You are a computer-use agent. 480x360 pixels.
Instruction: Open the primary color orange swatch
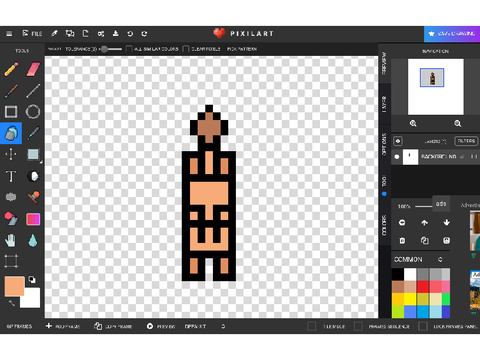pos(14,286)
